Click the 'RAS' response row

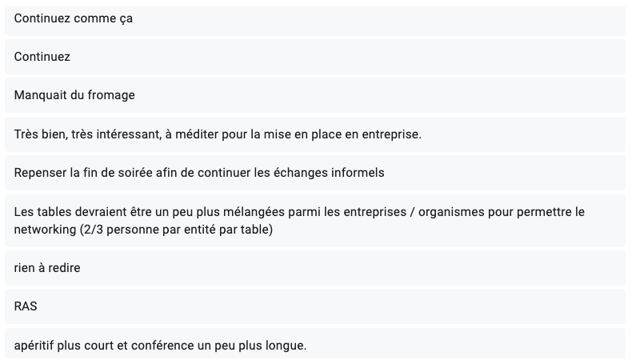(315, 306)
